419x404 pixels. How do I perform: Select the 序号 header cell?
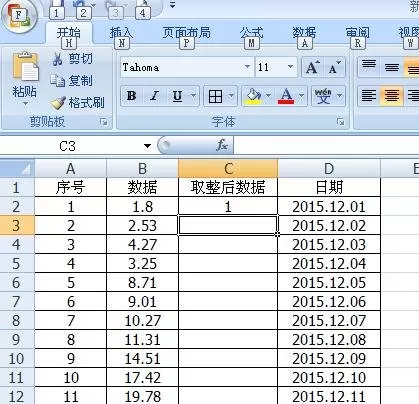click(x=71, y=187)
